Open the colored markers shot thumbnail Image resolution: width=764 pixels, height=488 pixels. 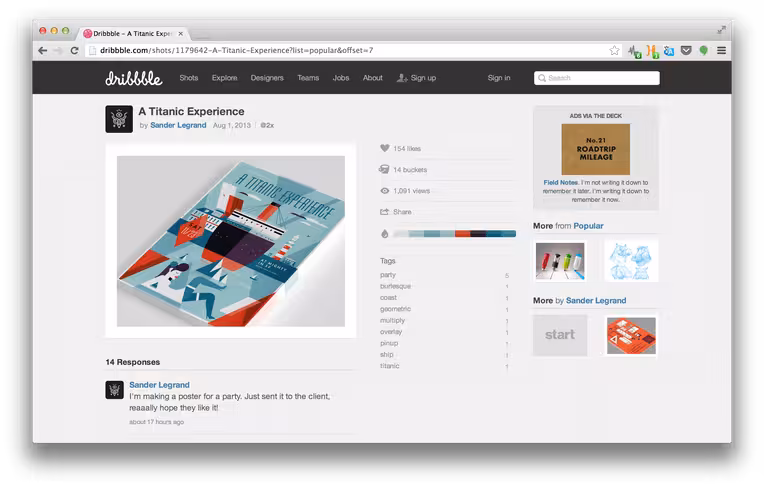coord(560,261)
